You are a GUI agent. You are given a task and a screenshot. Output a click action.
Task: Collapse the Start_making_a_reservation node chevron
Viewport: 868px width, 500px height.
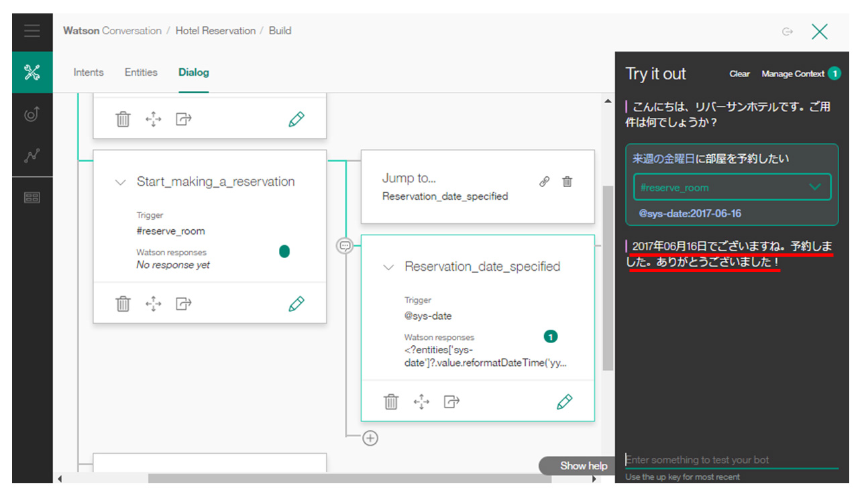[x=121, y=182]
